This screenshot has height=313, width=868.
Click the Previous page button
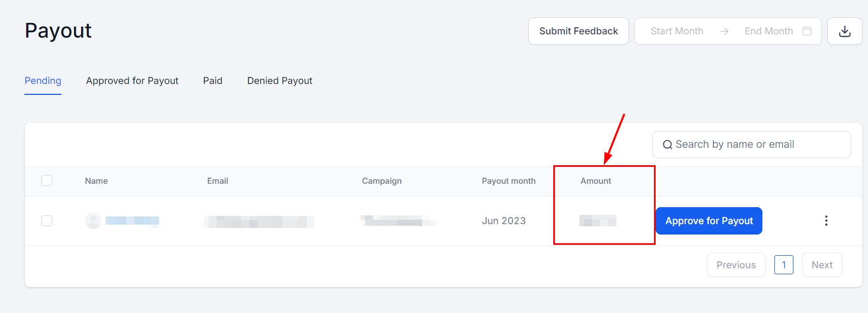(736, 265)
